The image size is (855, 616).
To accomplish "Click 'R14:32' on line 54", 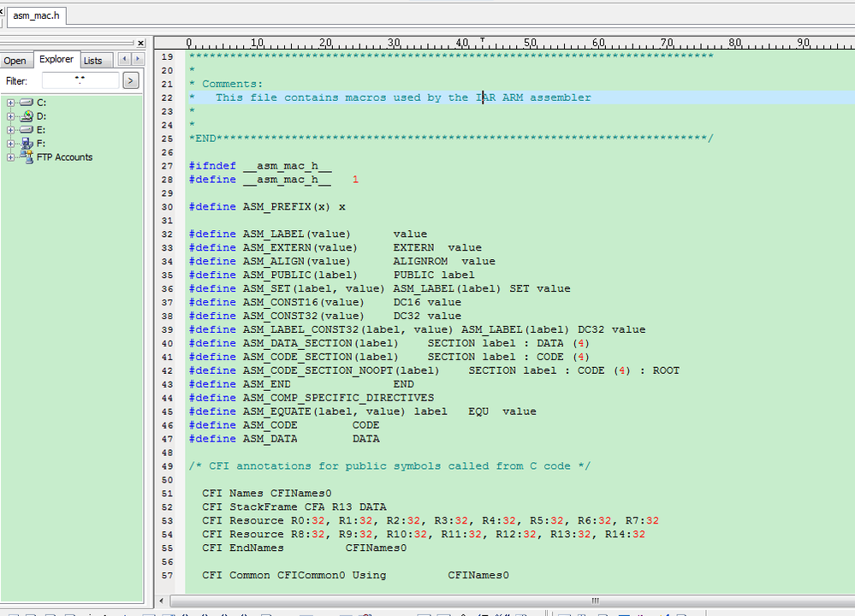I will click(625, 534).
